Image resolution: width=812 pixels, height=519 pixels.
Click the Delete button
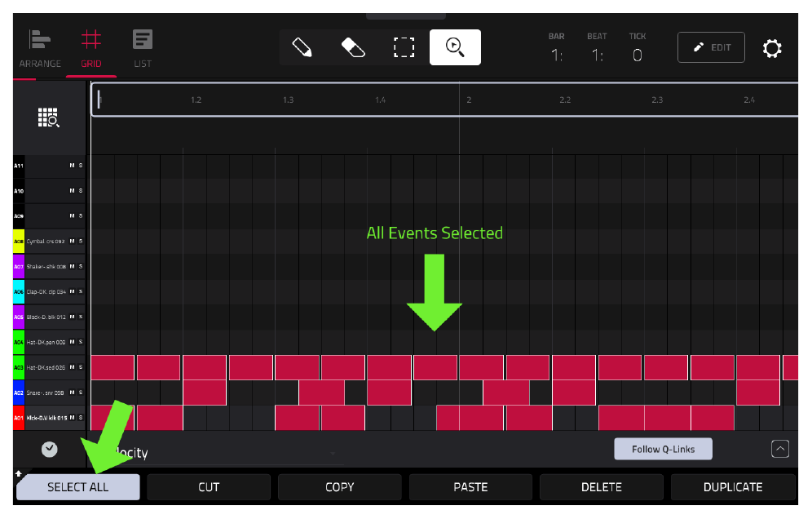pyautogui.click(x=601, y=487)
